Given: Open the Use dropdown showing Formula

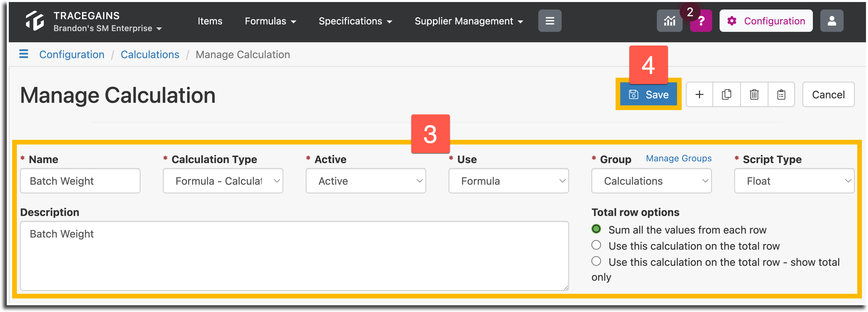Looking at the screenshot, I should (x=508, y=181).
